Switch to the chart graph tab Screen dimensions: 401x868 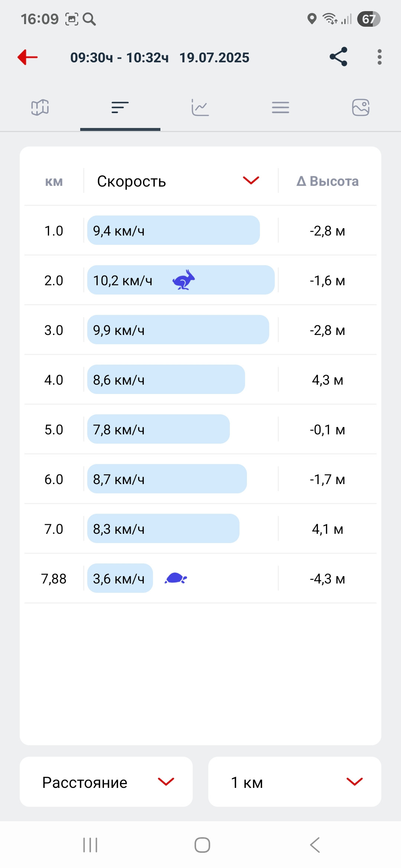200,108
